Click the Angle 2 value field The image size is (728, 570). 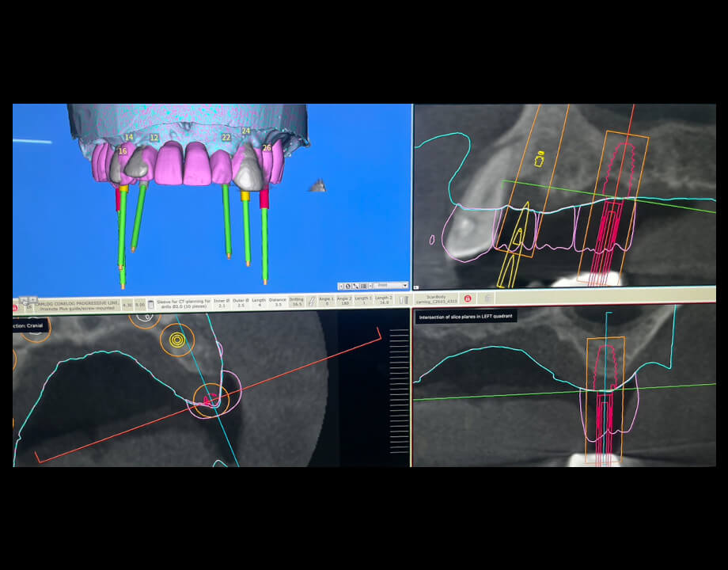click(x=344, y=302)
